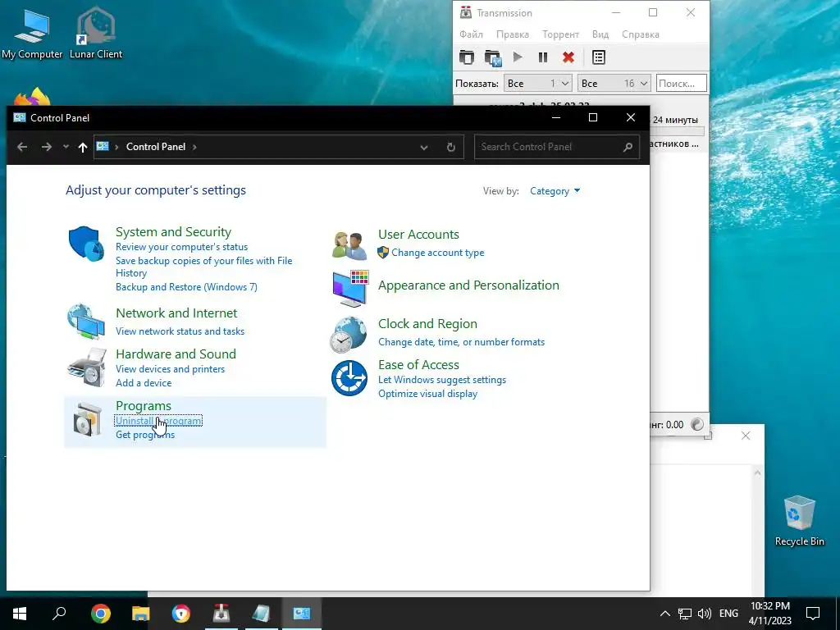Open torrent properties icon in Transmission
The image size is (840, 630).
[598, 57]
